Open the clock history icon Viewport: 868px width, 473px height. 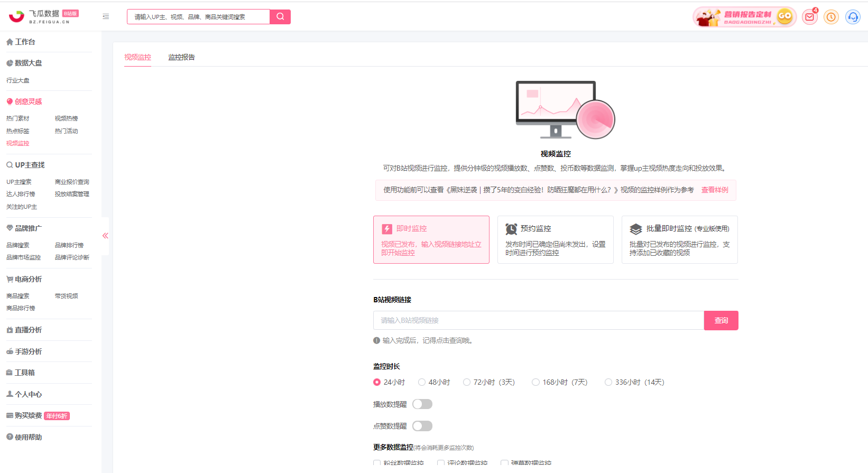[831, 17]
